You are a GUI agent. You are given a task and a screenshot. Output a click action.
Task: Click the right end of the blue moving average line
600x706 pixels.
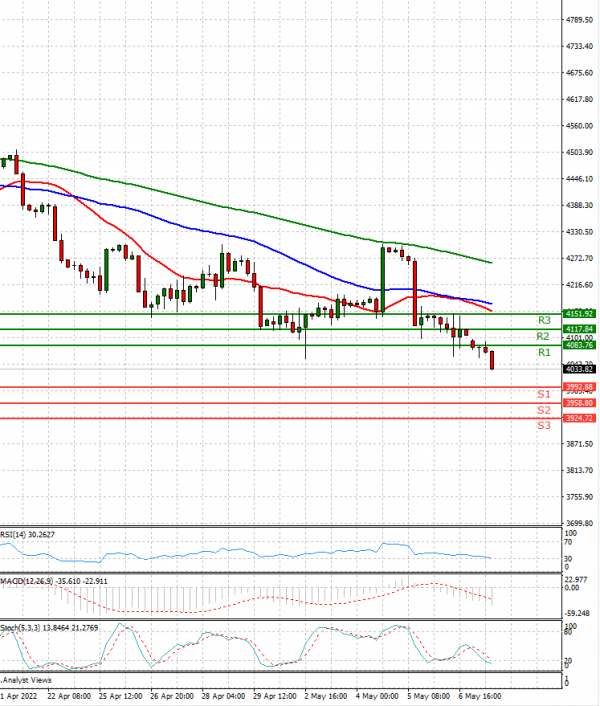click(491, 303)
